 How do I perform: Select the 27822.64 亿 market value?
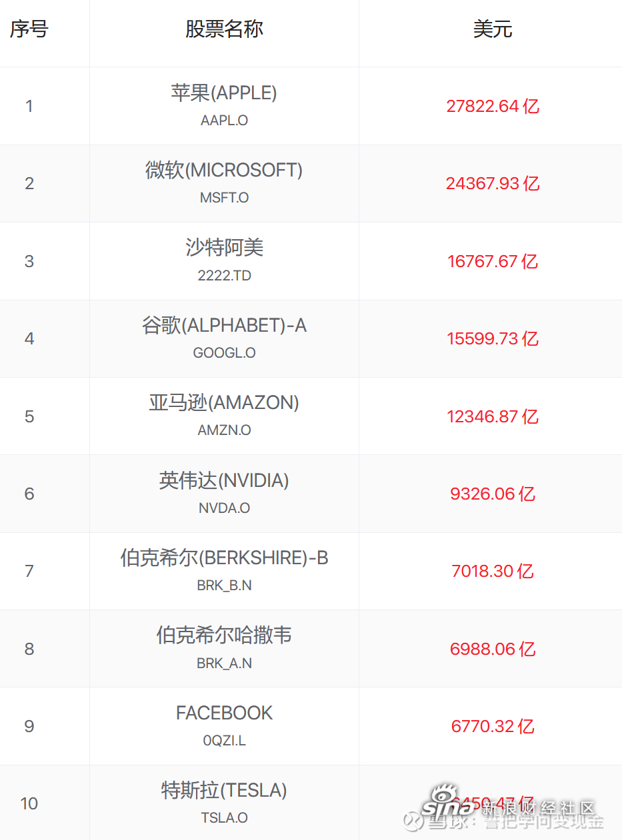point(493,107)
